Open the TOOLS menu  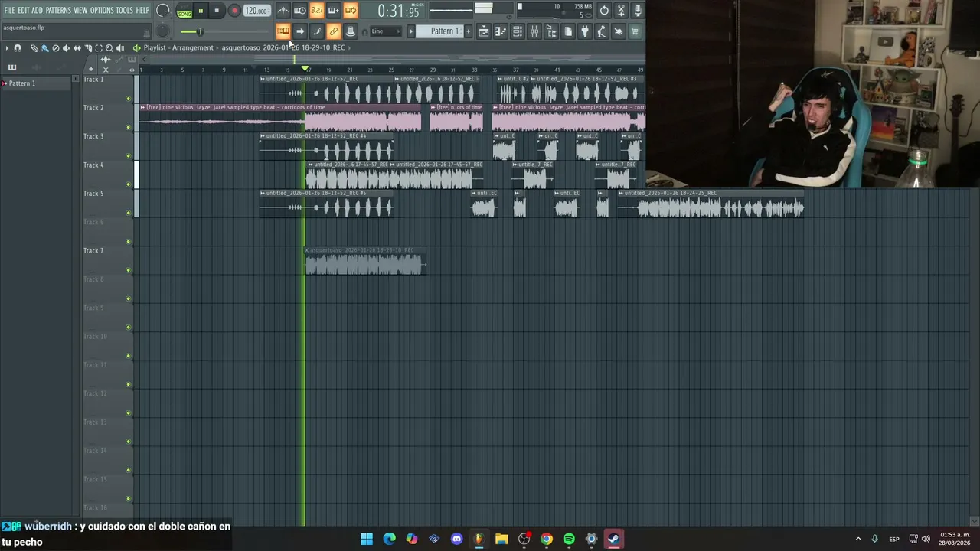coord(124,11)
